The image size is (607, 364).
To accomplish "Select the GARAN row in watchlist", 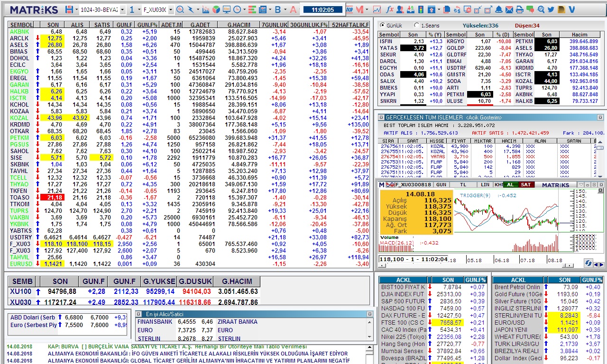I will click(x=189, y=85).
